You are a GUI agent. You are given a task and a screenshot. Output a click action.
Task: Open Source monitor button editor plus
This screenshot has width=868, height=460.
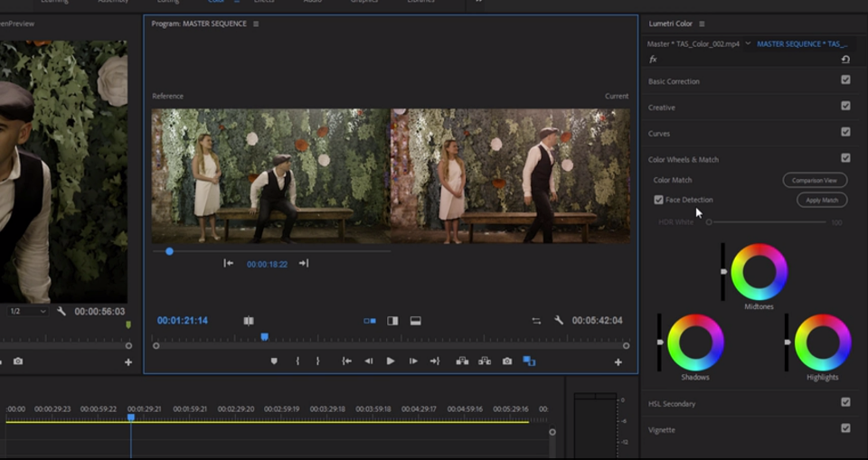click(x=128, y=362)
